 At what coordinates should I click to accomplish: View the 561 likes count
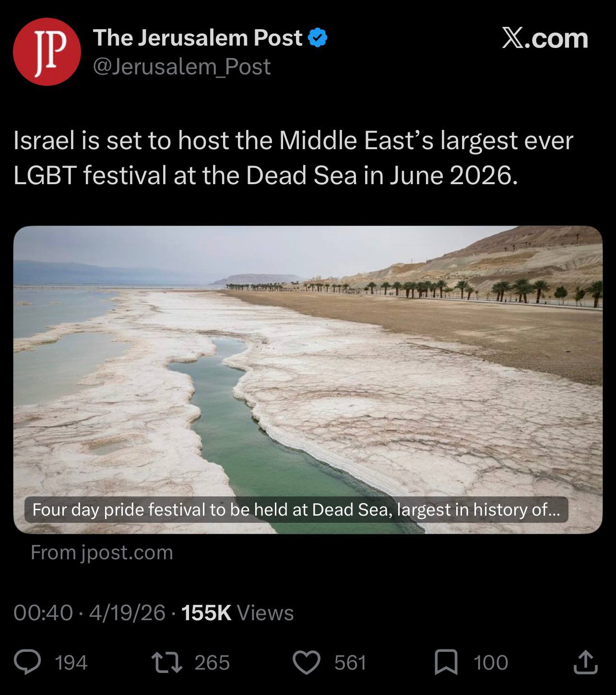pyautogui.click(x=350, y=662)
